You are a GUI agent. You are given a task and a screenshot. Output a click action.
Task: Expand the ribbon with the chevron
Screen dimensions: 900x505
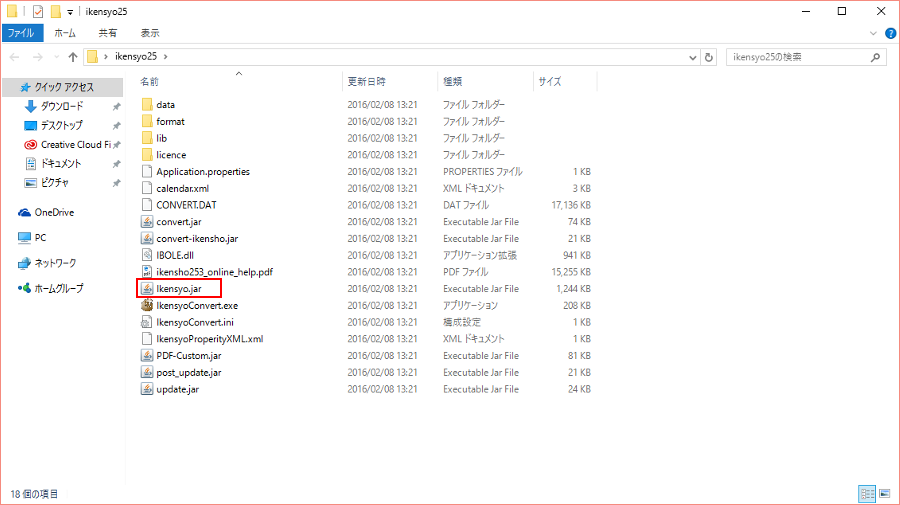pyautogui.click(x=873, y=33)
